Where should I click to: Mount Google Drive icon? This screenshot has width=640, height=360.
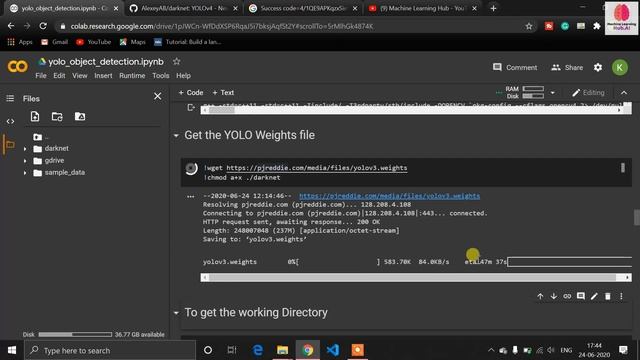80,117
